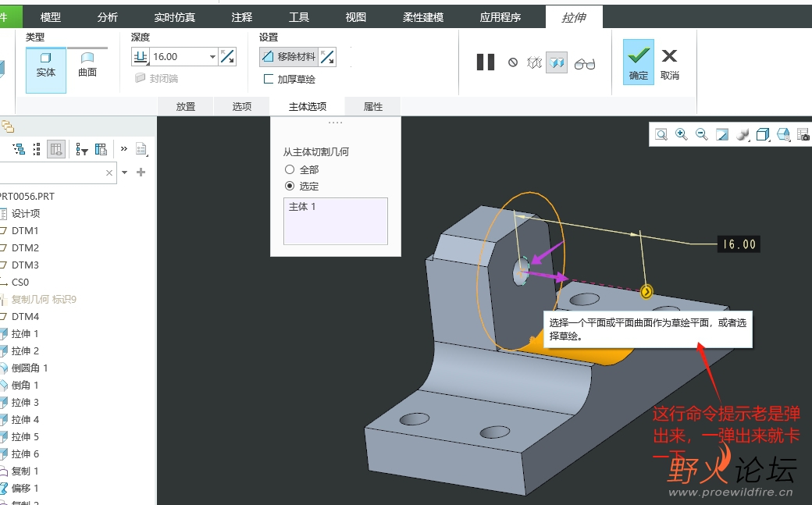Open the 属性 properties panel tab
The height and width of the screenshot is (505, 812).
click(x=373, y=107)
